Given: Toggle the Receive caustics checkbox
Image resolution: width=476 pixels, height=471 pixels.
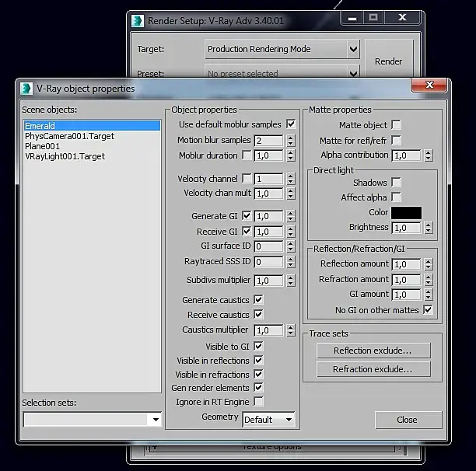Looking at the screenshot, I should [259, 314].
